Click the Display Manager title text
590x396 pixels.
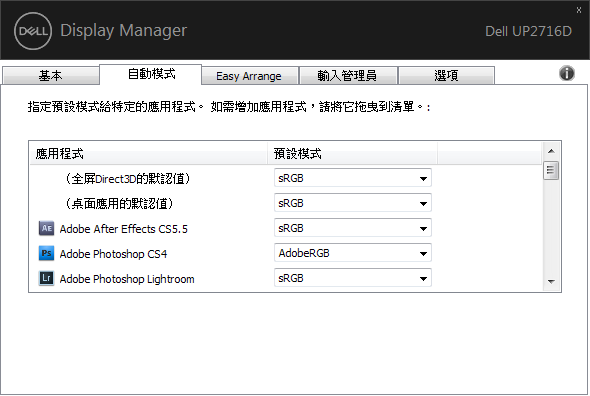[x=123, y=30]
